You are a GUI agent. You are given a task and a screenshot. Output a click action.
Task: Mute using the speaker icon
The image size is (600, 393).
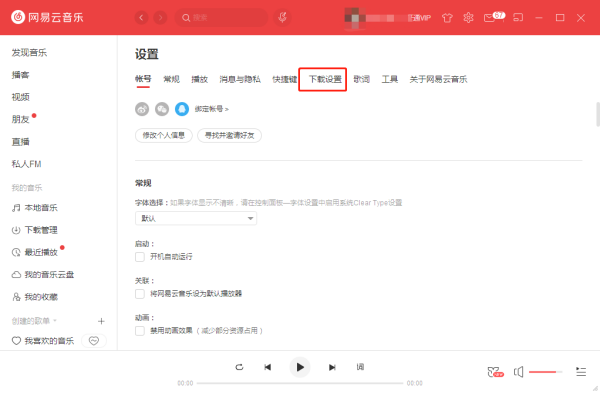(x=518, y=372)
